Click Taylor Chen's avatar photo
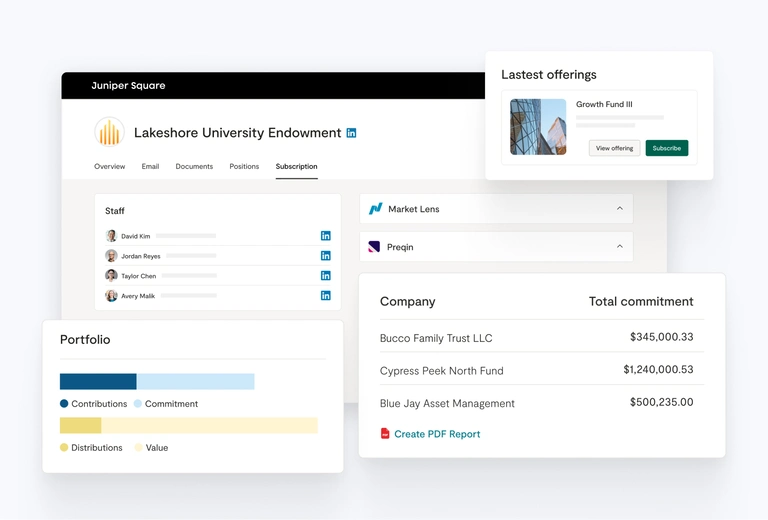 point(111,276)
